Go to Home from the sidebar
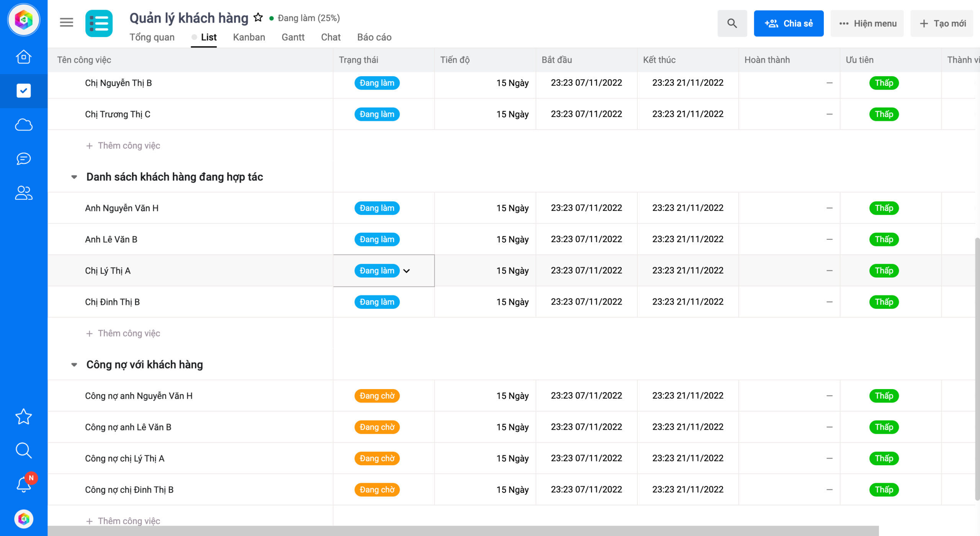 point(24,57)
